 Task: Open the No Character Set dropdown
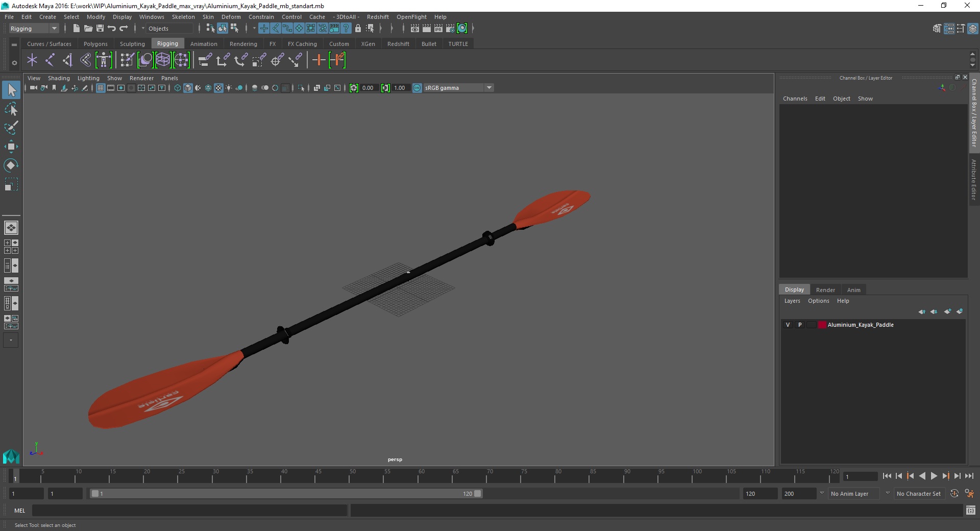coord(919,494)
